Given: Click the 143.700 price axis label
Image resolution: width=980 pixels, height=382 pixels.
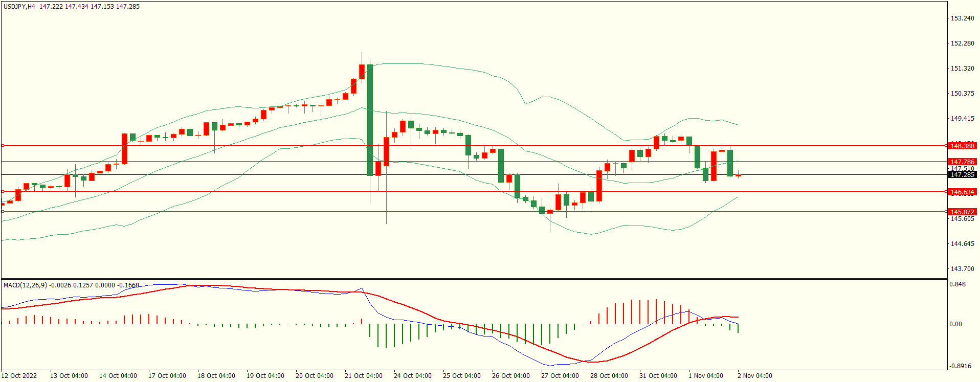Looking at the screenshot, I should (x=962, y=269).
